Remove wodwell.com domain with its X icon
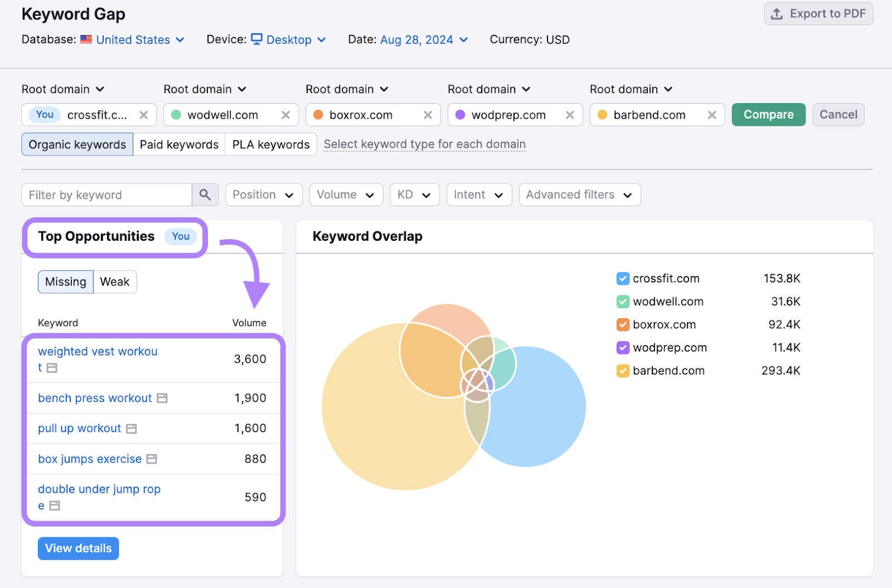The height and width of the screenshot is (588, 892). [286, 115]
